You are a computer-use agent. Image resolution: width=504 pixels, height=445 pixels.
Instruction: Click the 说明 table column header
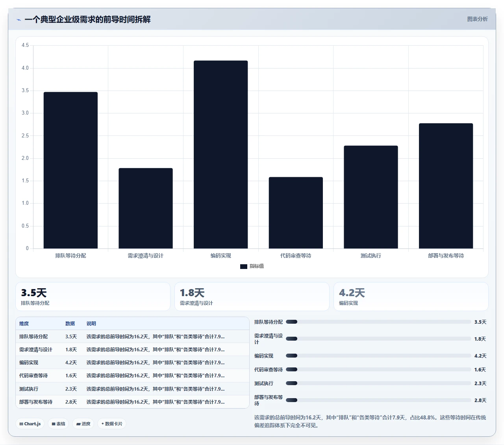pos(91,324)
